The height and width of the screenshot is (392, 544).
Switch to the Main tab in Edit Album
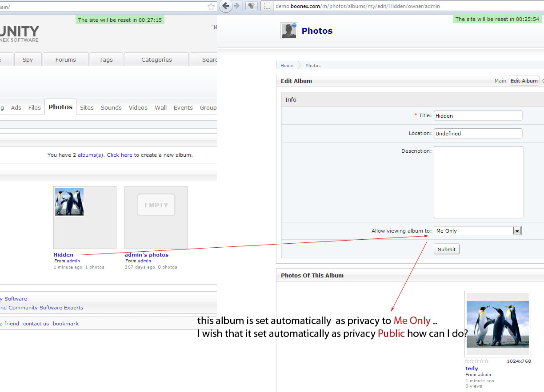pos(500,81)
